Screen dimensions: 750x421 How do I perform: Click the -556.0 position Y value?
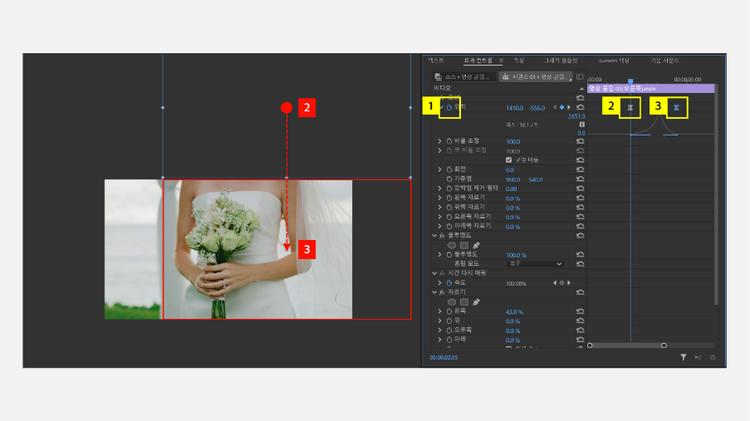click(537, 108)
